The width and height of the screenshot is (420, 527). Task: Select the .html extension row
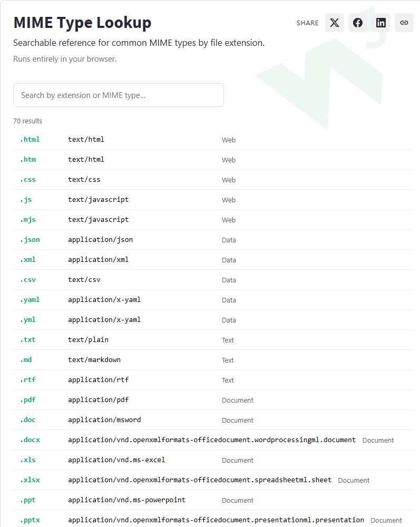click(x=213, y=140)
